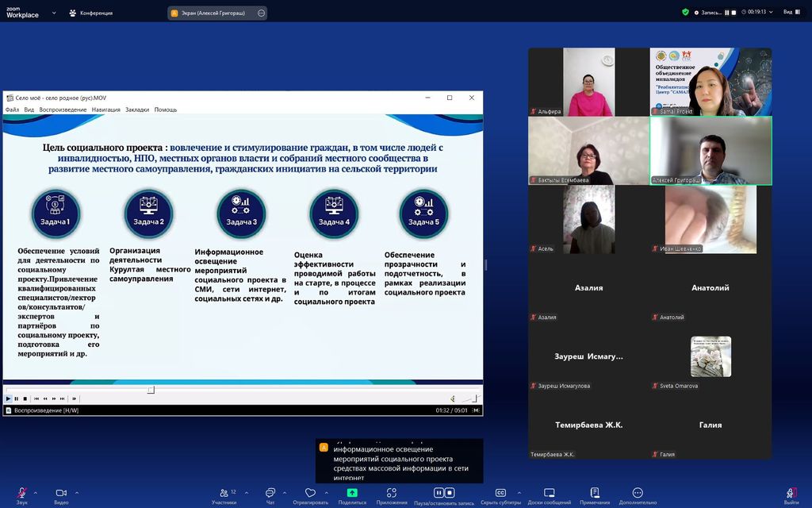This screenshot has width=812, height=508.
Task: Open the Zoom Workplace dropdown chevron
Action: click(x=52, y=13)
